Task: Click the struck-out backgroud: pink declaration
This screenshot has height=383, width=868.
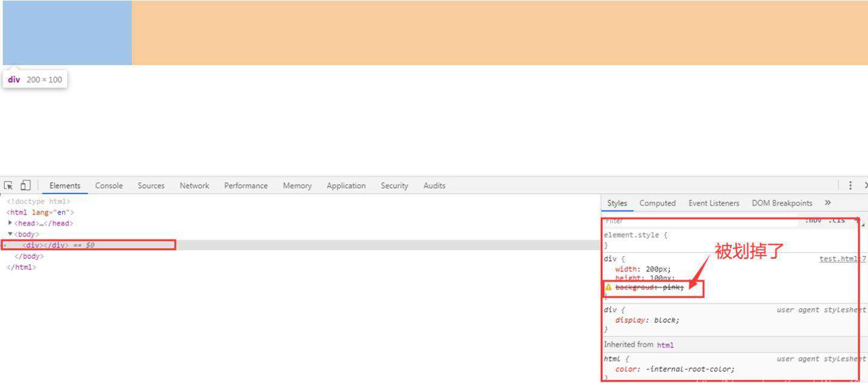Action: click(650, 288)
